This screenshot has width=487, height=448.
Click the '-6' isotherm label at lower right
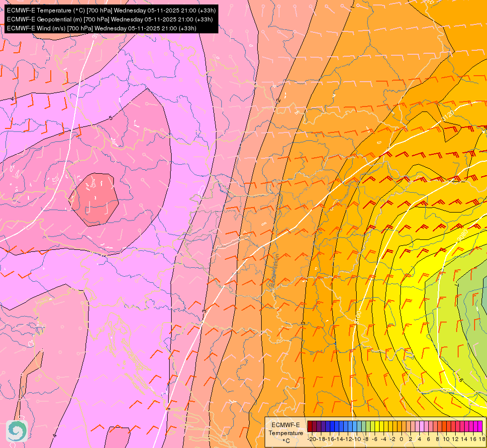coord(460,380)
